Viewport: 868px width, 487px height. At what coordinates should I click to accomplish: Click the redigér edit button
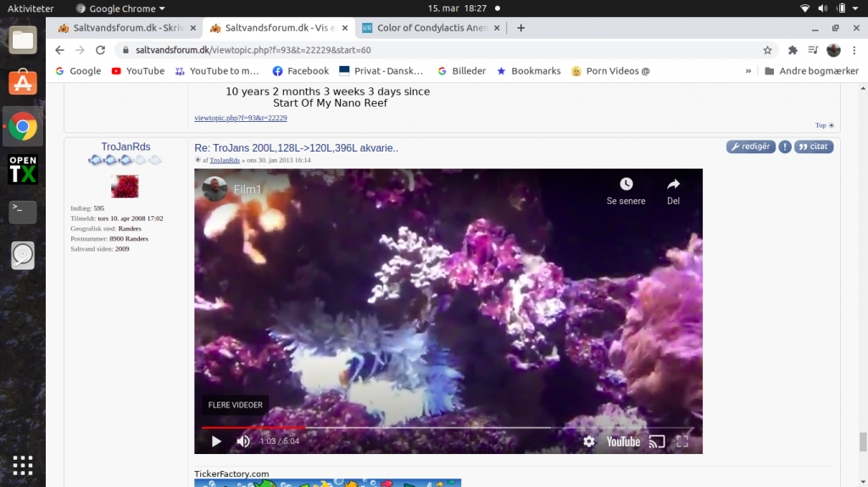(750, 147)
